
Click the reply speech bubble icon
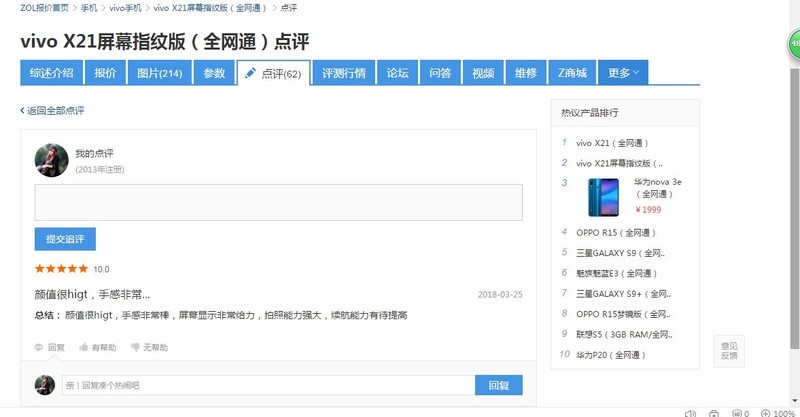[x=39, y=348]
